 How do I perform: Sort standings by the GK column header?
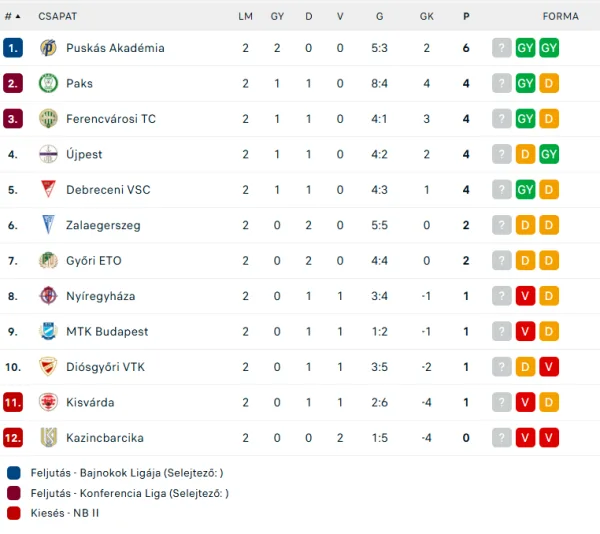click(426, 16)
